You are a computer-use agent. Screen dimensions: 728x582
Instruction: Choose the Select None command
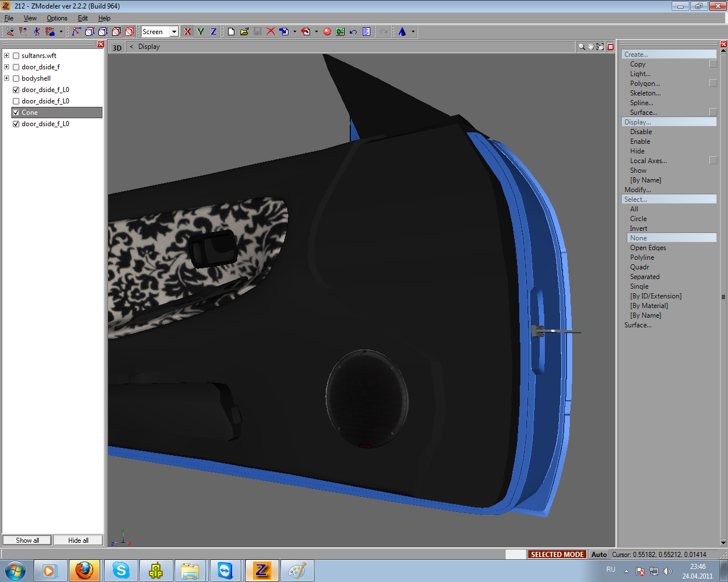coord(672,238)
